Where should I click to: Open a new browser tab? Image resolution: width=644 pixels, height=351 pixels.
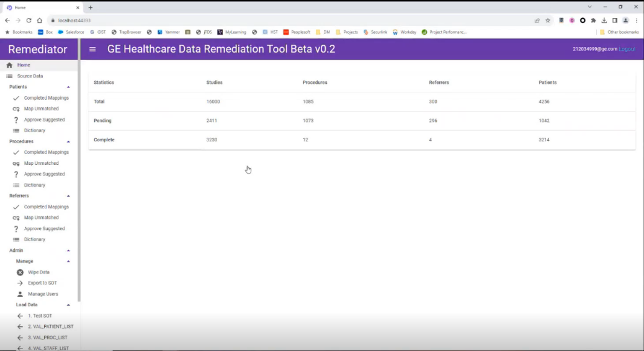[x=91, y=7]
